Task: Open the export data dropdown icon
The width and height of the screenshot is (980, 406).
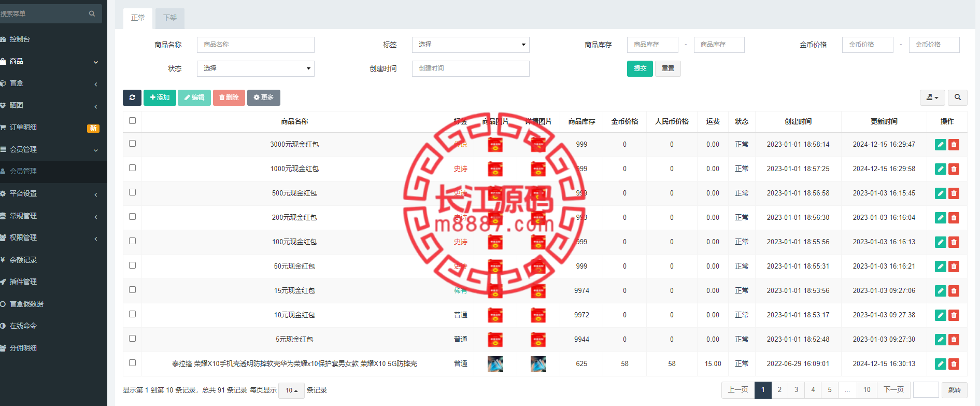Action: (x=932, y=97)
